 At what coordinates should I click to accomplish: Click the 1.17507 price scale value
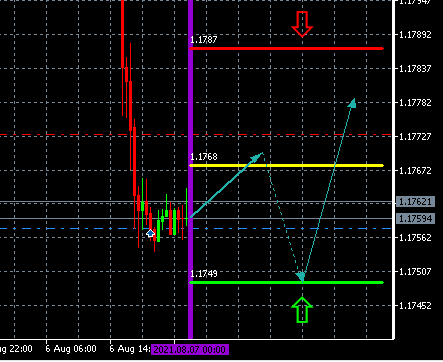tap(415, 272)
